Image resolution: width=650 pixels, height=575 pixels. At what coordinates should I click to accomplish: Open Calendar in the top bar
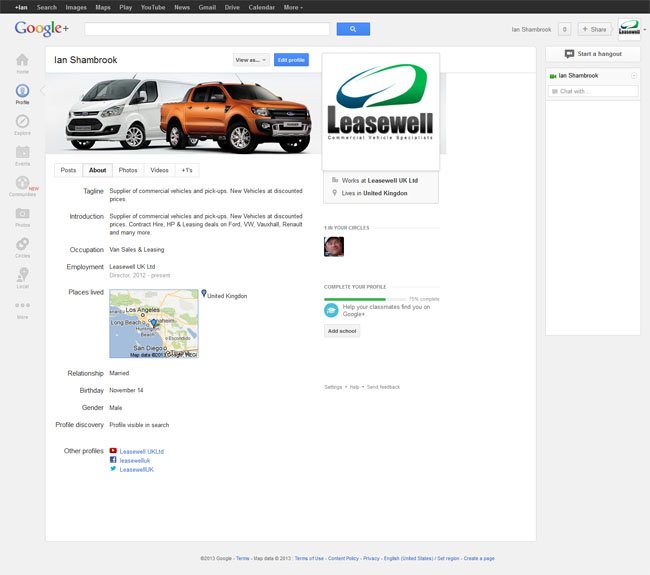[x=262, y=7]
